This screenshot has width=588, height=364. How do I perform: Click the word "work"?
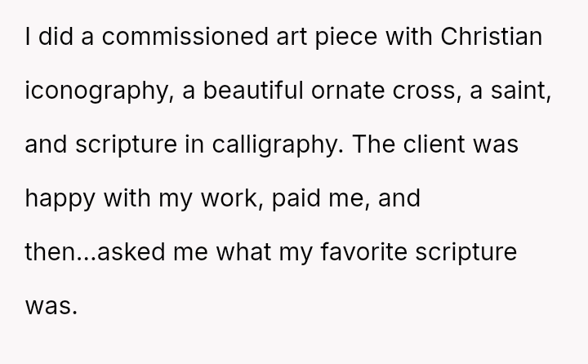229,198
